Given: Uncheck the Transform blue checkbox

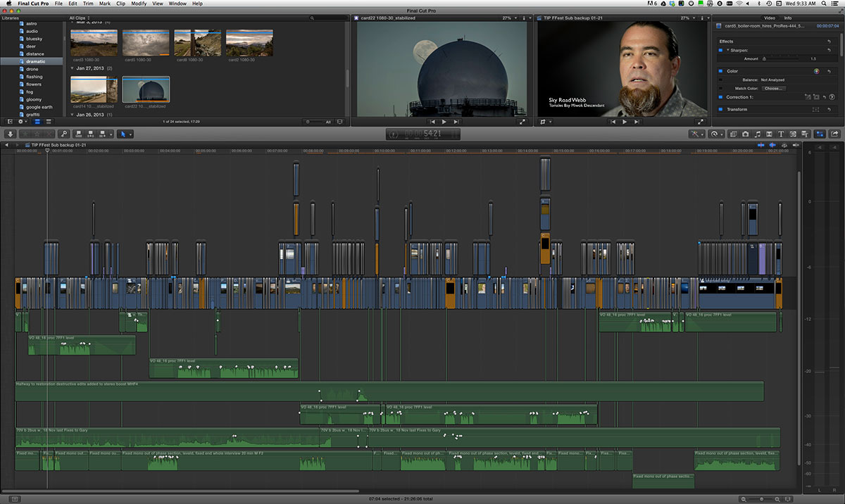Looking at the screenshot, I should (x=720, y=109).
